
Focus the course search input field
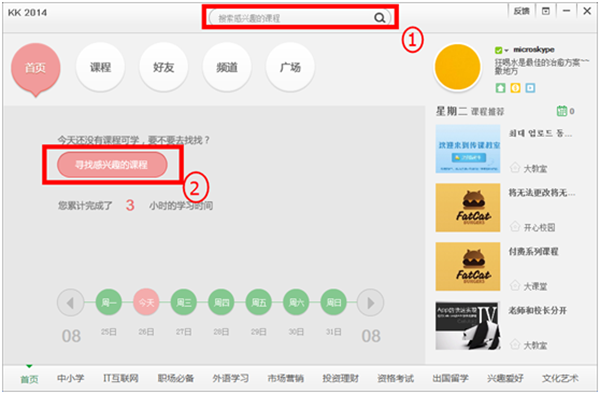point(300,18)
